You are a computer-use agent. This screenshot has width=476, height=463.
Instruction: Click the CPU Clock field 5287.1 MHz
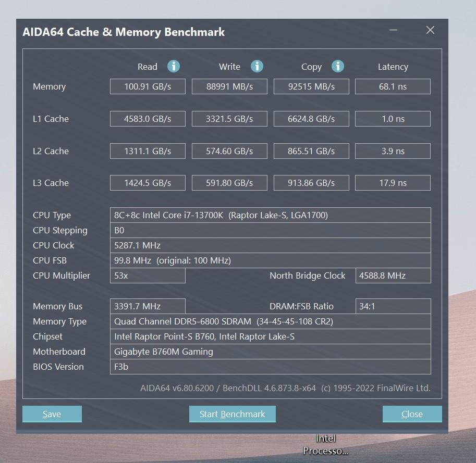270,245
